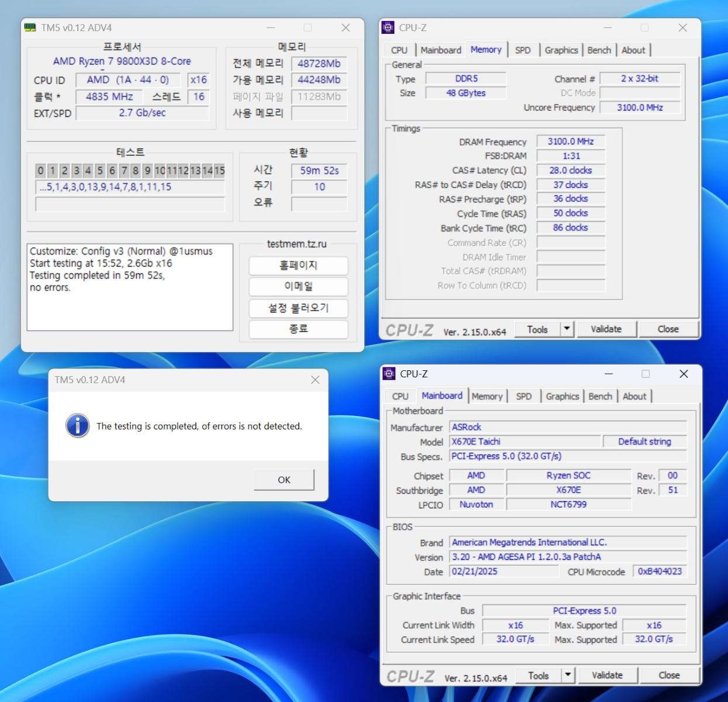Expand the Tools dropdown arrow in Mainboard window
The image size is (728, 702).
point(568,675)
